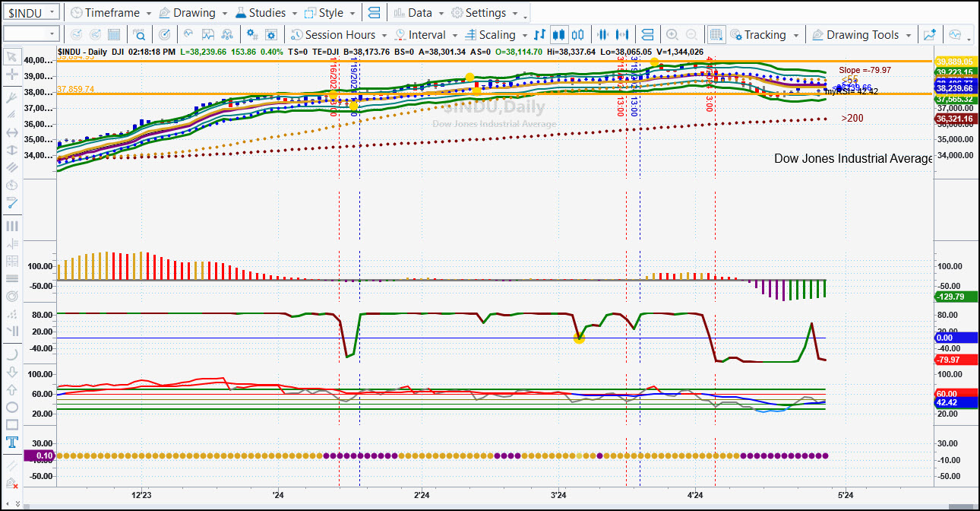The image size is (980, 511).
Task: Click the 2'24 date axis label
Action: point(421,495)
